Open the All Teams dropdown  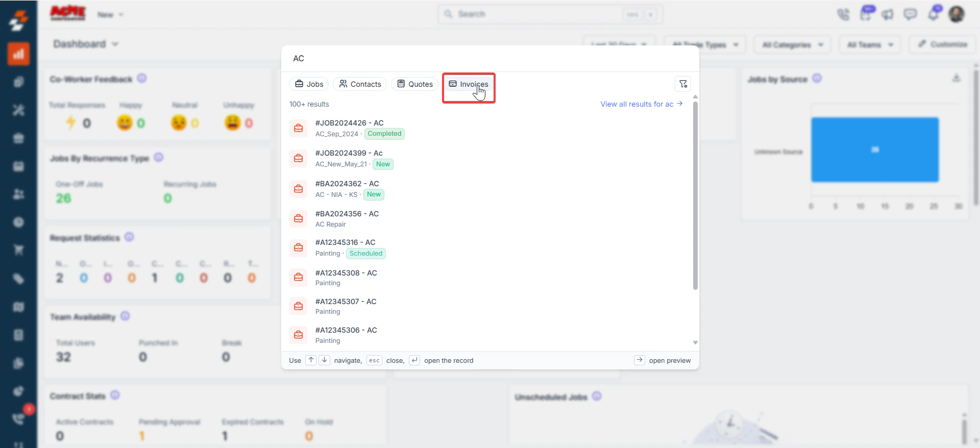[x=870, y=45]
